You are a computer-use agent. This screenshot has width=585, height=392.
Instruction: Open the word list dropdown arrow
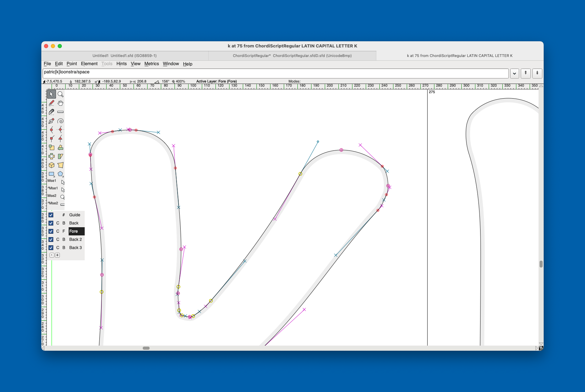(514, 73)
